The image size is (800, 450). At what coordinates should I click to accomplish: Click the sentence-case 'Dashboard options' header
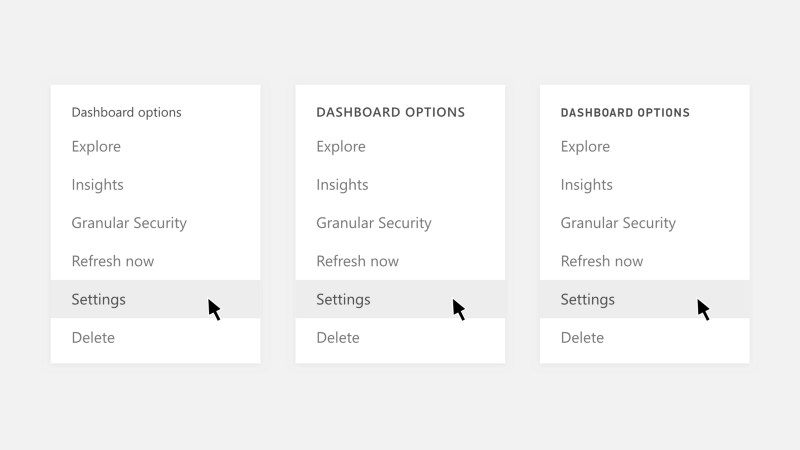click(127, 112)
